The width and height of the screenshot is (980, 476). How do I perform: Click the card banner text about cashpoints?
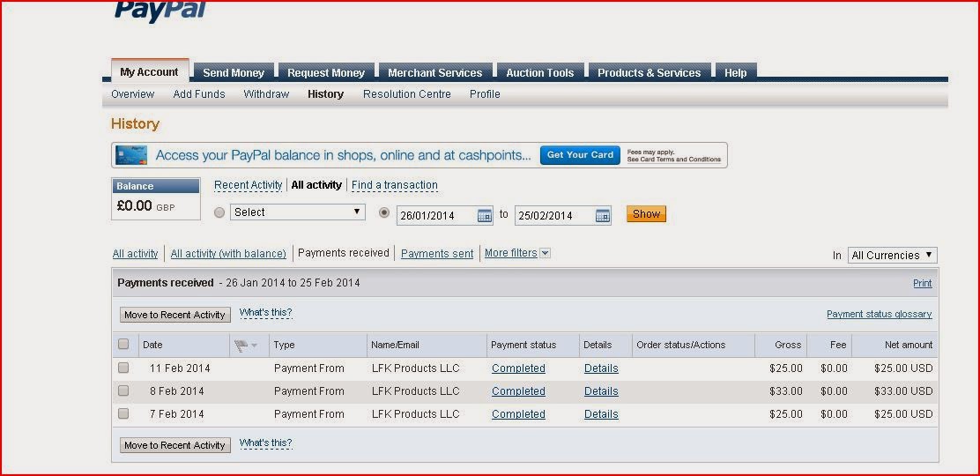pyautogui.click(x=343, y=155)
